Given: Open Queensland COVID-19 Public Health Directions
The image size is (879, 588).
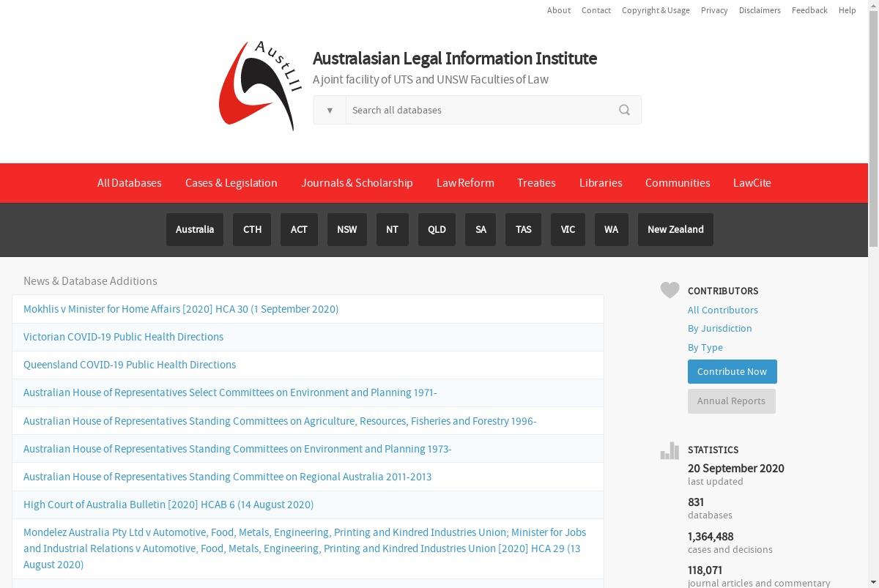Looking at the screenshot, I should (130, 365).
